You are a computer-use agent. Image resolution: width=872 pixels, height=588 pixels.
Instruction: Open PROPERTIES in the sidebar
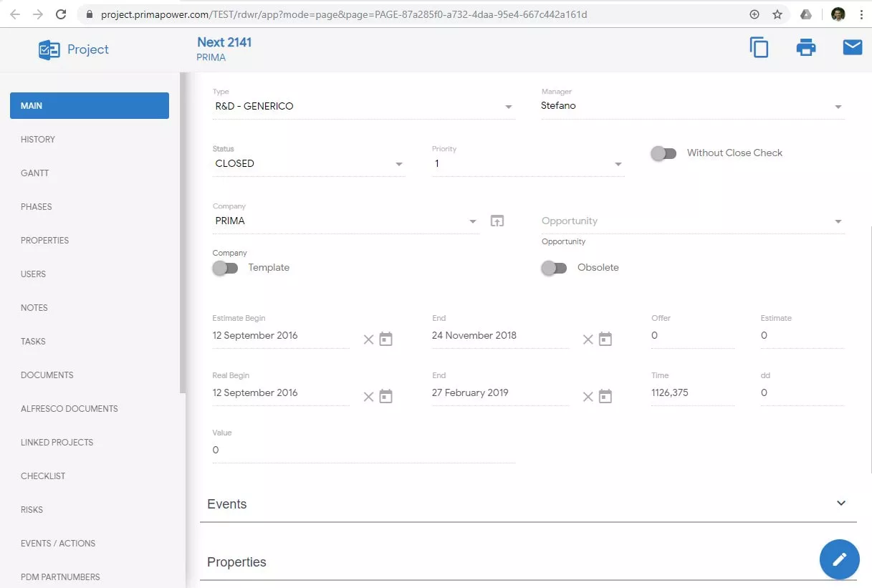pyautogui.click(x=45, y=241)
